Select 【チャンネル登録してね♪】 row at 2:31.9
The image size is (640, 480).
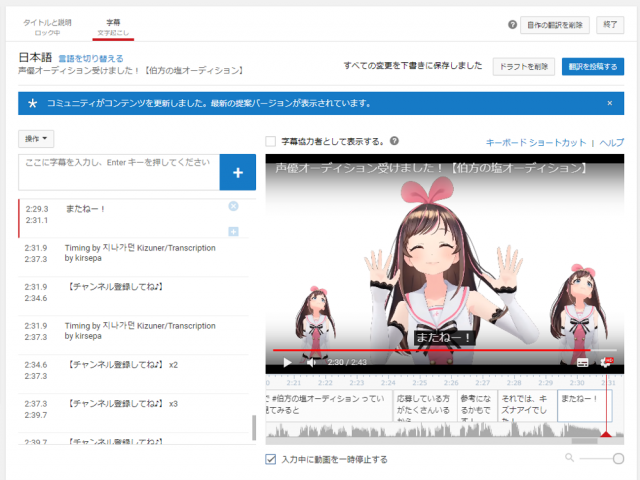(133, 296)
